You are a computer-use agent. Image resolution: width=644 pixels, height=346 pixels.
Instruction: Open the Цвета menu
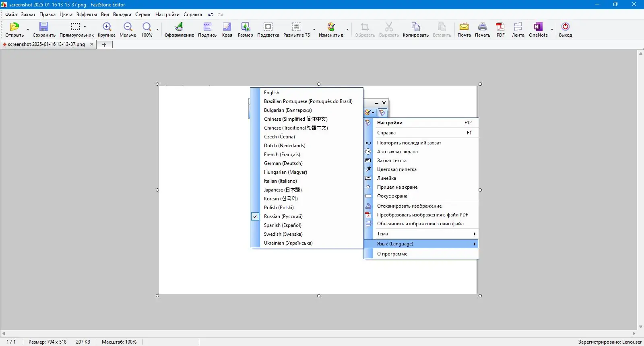click(x=66, y=14)
